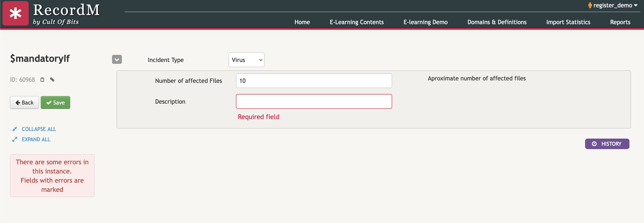Copy the record ID with the clipboard icon

(x=42, y=80)
